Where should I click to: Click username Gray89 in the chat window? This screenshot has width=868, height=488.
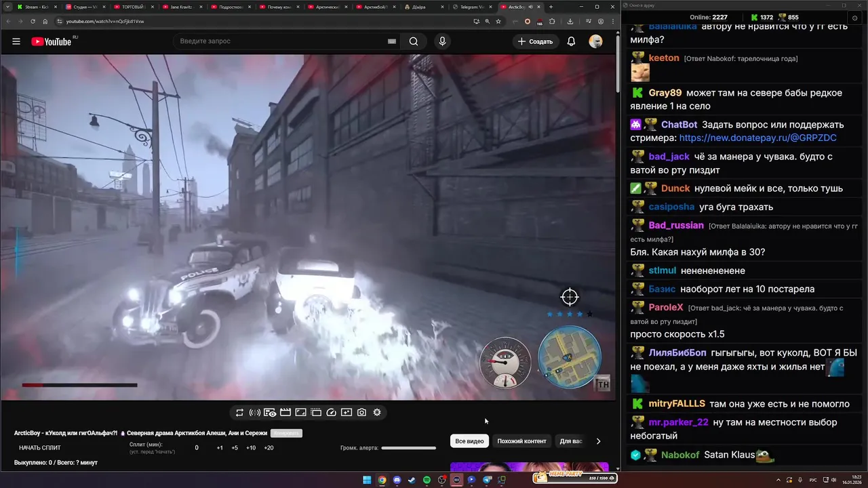(665, 93)
